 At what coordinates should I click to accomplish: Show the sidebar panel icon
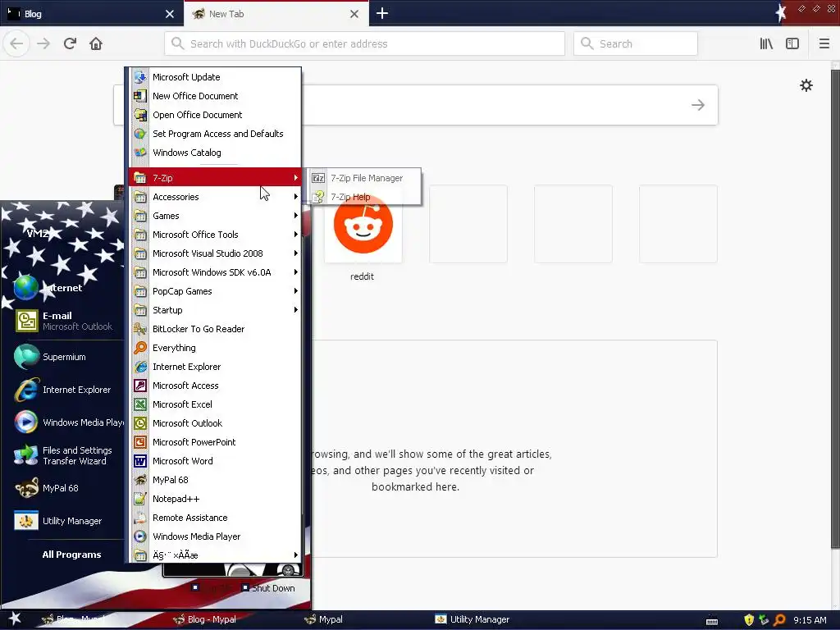792,43
